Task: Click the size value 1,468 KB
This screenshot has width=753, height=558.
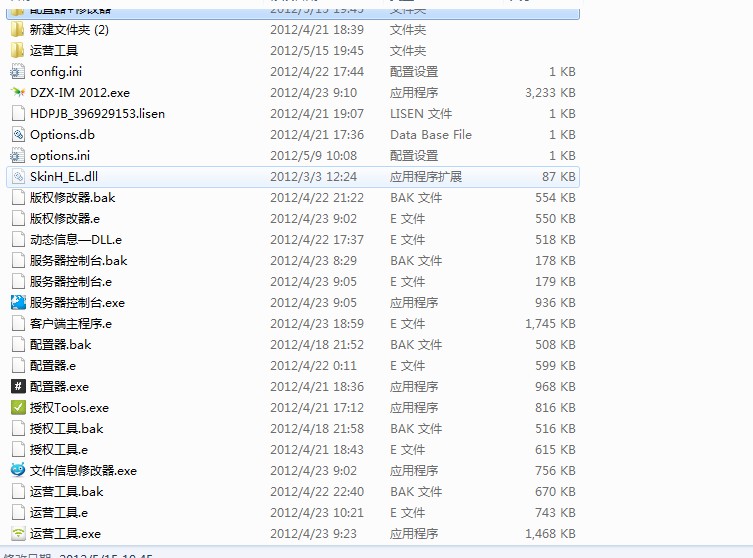Action: (x=550, y=534)
